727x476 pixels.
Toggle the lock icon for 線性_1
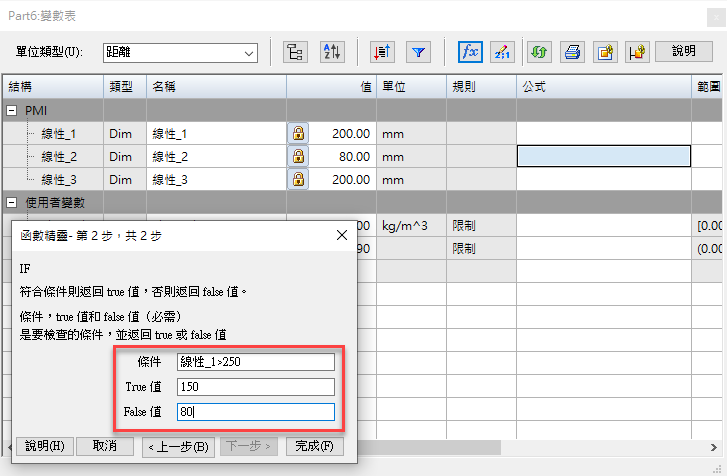[298, 133]
